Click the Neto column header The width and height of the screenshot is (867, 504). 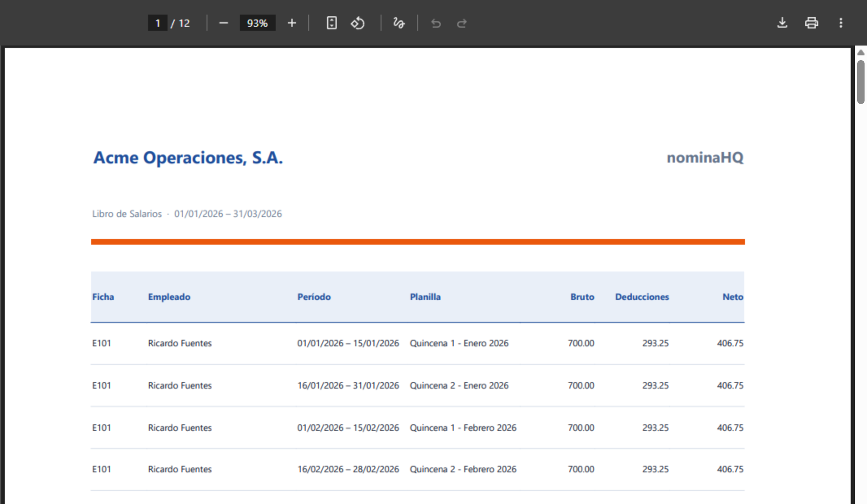(x=733, y=297)
